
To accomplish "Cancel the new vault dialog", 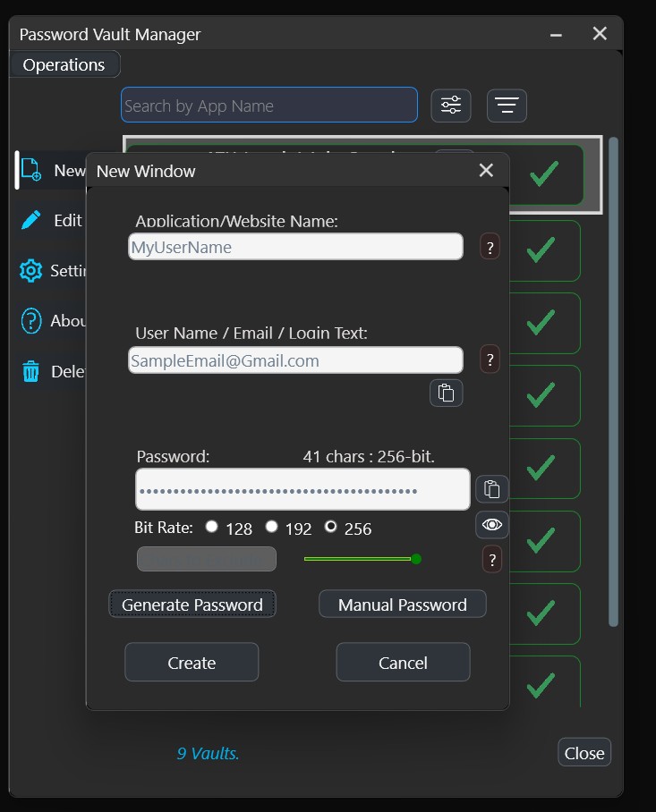I will tap(403, 663).
